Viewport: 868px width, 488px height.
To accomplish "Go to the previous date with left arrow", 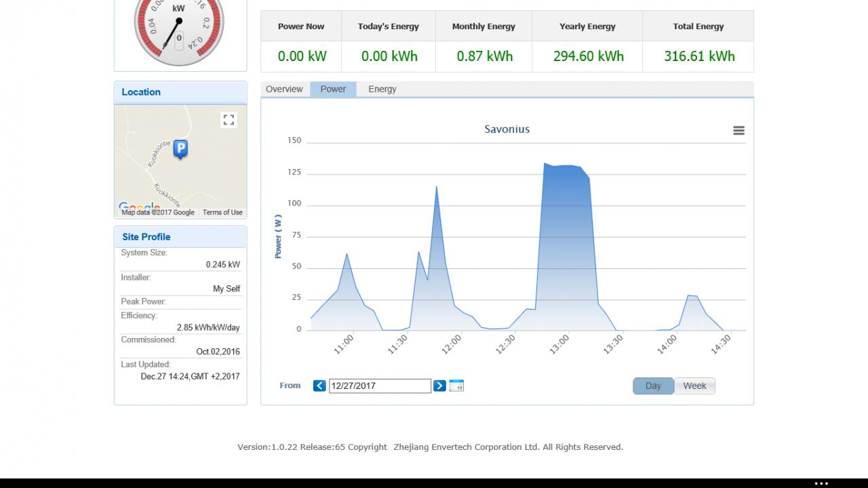I will pyautogui.click(x=319, y=386).
